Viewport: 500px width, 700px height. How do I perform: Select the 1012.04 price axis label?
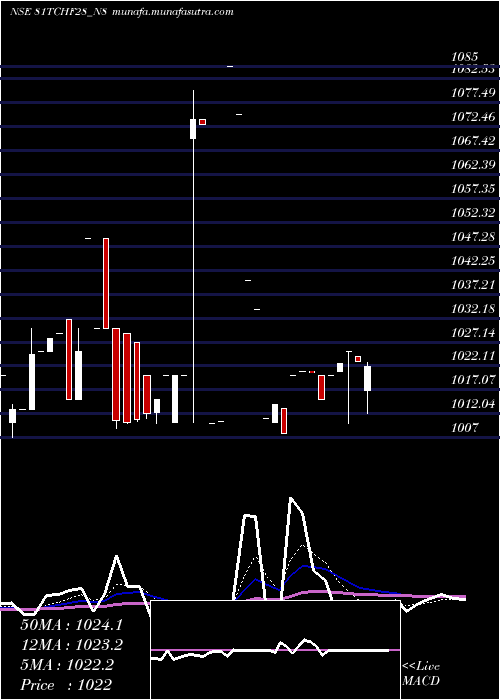coord(473,404)
